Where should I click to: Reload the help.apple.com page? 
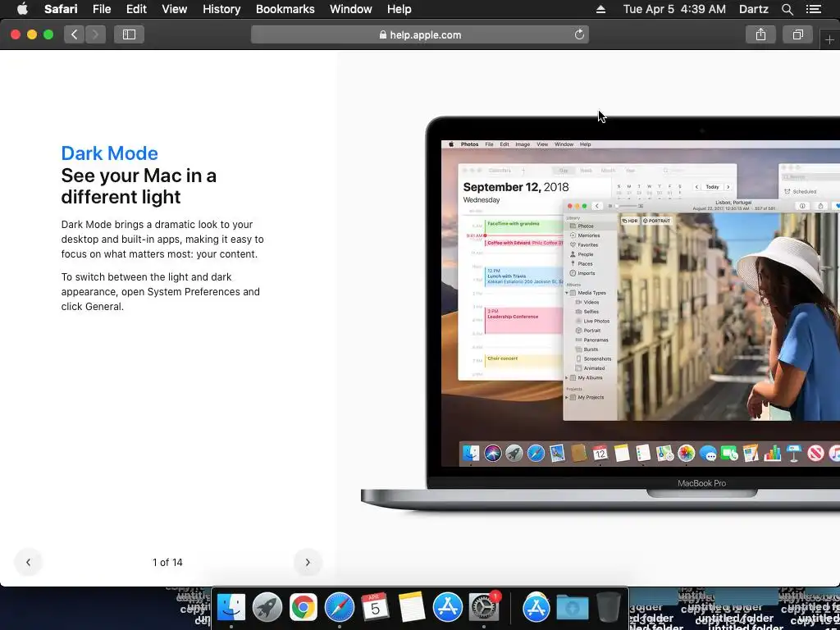(579, 34)
